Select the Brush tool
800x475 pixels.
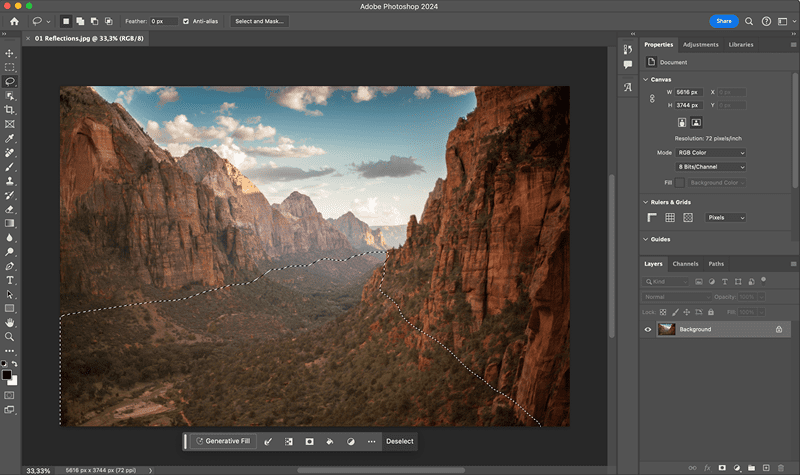point(10,167)
